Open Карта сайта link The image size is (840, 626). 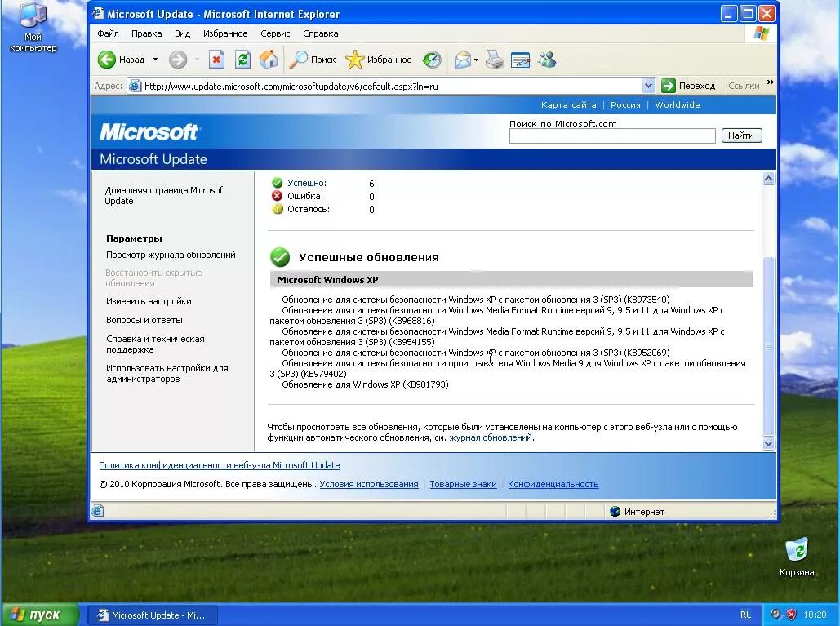click(x=568, y=105)
